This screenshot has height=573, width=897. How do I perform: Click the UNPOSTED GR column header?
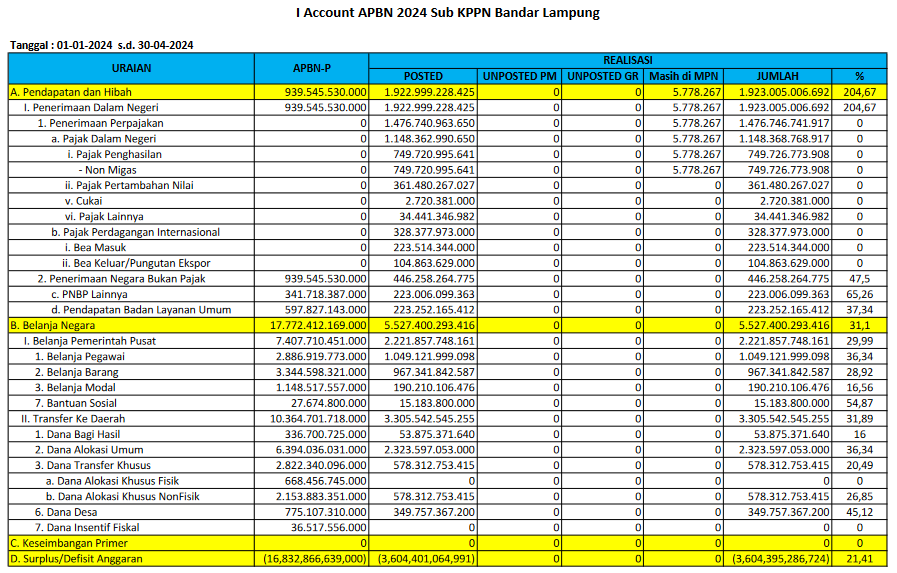point(602,76)
